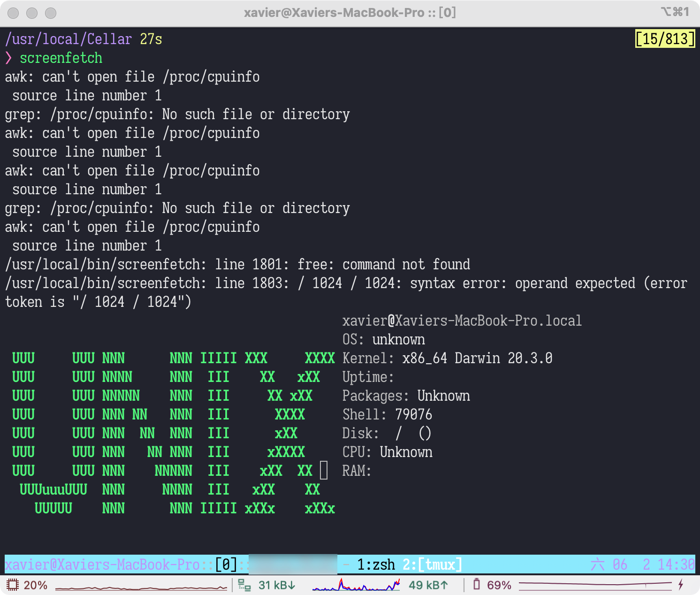Click the /usr/local/Cellar path in prompt

(x=68, y=39)
